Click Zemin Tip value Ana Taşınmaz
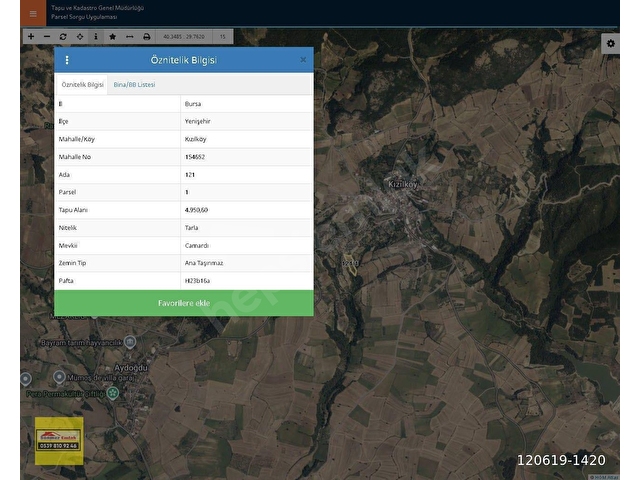The height and width of the screenshot is (480, 640). pos(204,263)
